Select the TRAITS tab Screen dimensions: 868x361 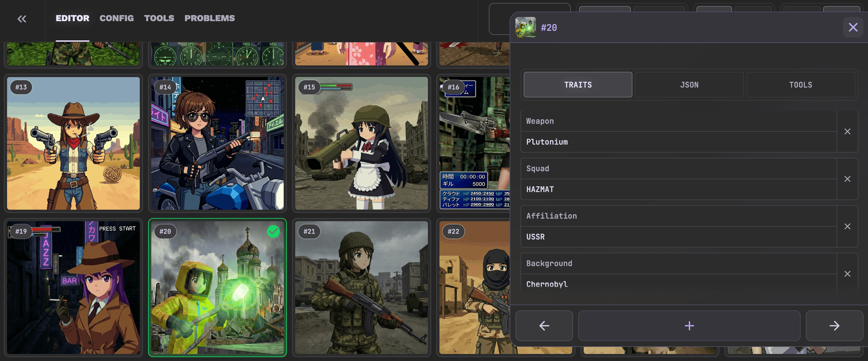(x=578, y=85)
